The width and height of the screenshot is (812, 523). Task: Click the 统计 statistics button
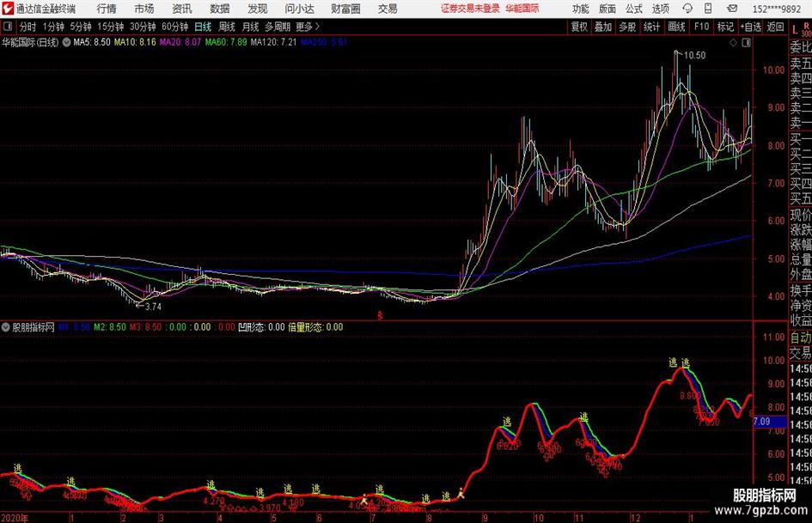652,27
